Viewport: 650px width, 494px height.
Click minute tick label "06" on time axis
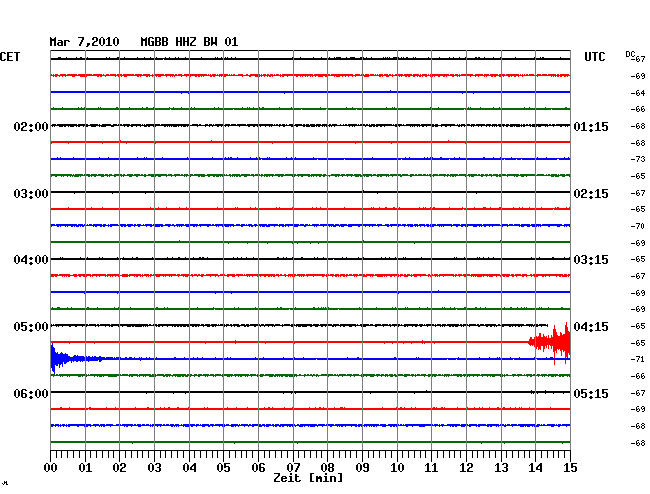coord(258,468)
